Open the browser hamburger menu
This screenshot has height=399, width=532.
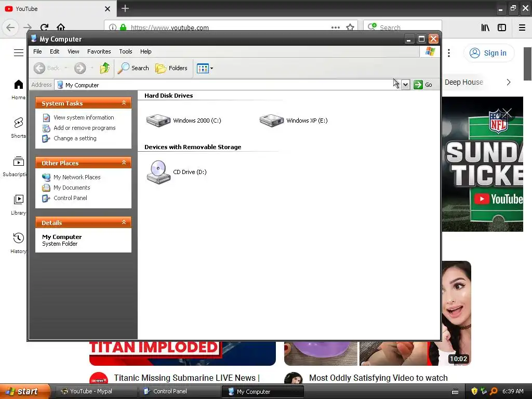tap(522, 28)
